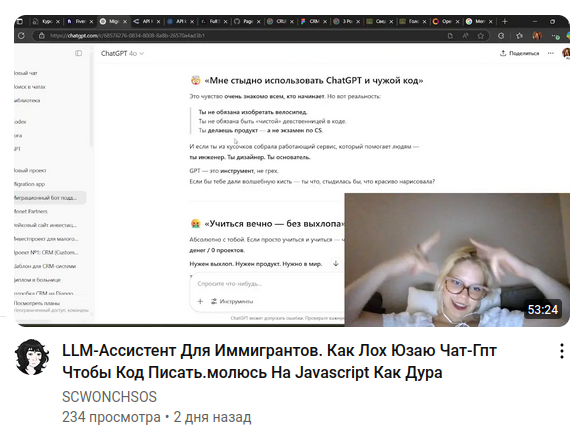Open the 'Инвестпроект для малого...' chat
575x428 pixels.
46,239
